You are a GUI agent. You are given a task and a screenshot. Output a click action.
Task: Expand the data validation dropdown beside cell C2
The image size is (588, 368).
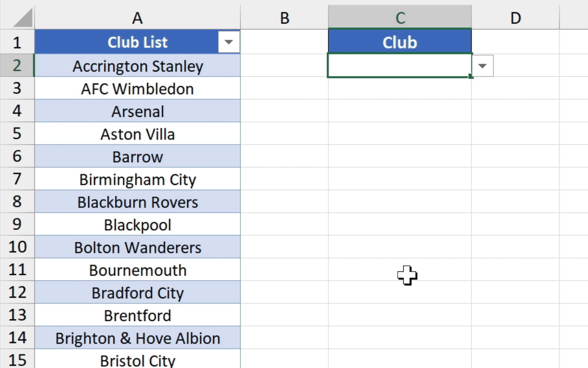click(482, 66)
